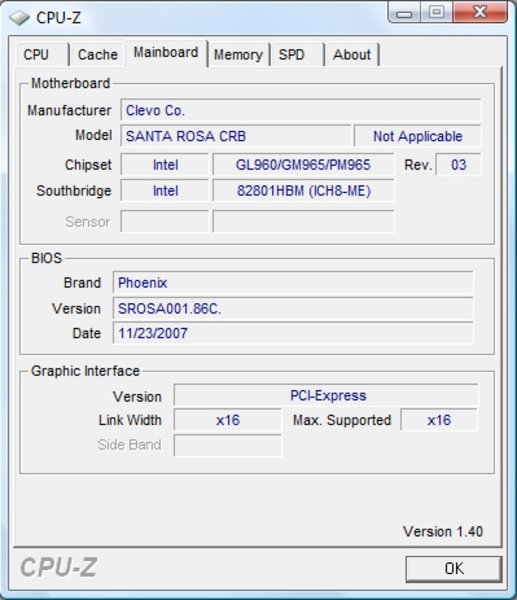Screen dimensions: 517x600
Task: Click the BIOS Brand field showing Phoenix
Action: [x=293, y=283]
